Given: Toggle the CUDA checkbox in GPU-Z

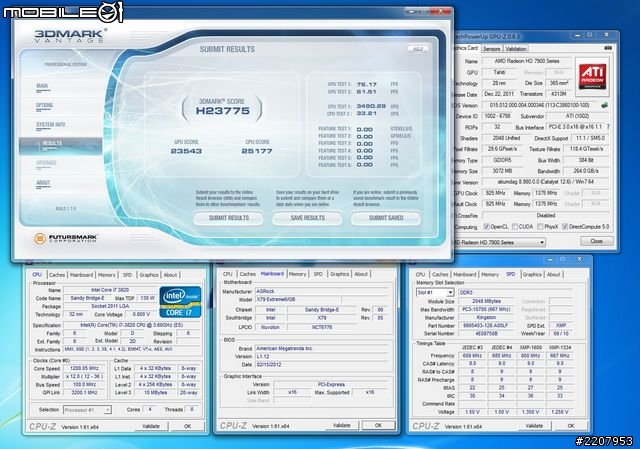Looking at the screenshot, I should coord(515,227).
